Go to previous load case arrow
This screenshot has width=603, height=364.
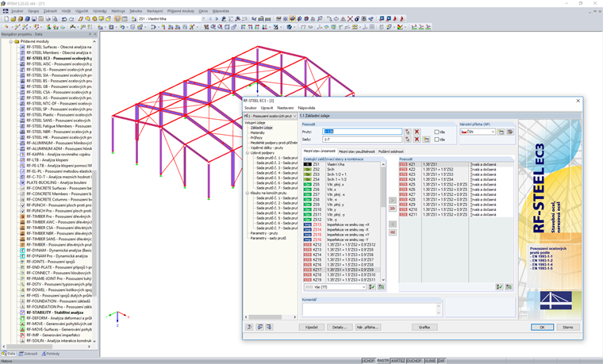click(x=210, y=19)
